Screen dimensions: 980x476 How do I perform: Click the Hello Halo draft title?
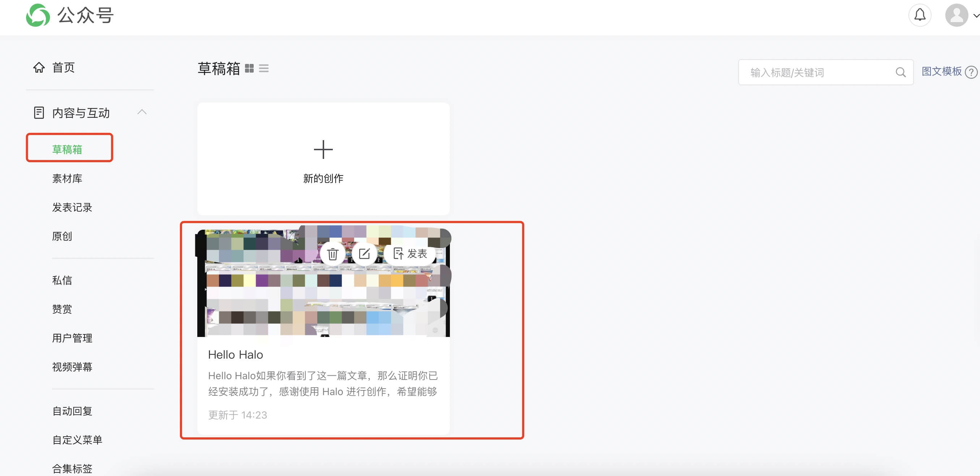236,355
